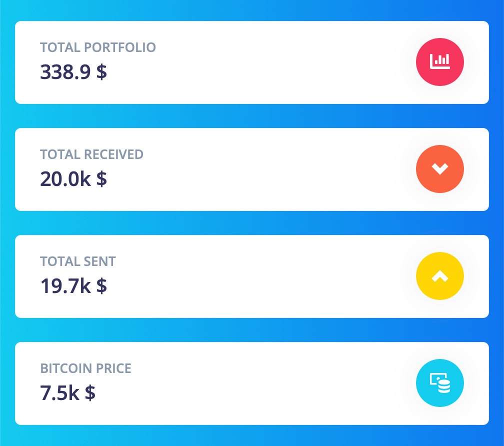Select the BITCOIN PRICE heading
The height and width of the screenshot is (446, 504).
click(86, 368)
